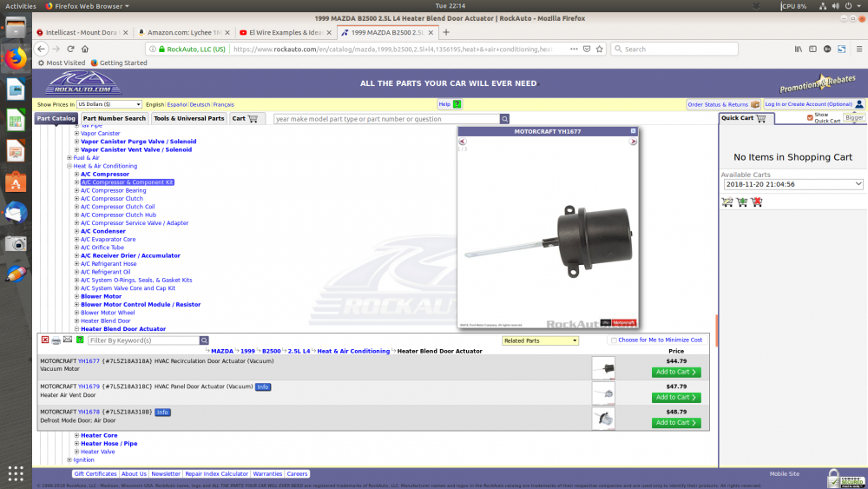Open the Firefox page actions ellipsis
Image resolution: width=868 pixels, height=489 pixels.
(574, 49)
